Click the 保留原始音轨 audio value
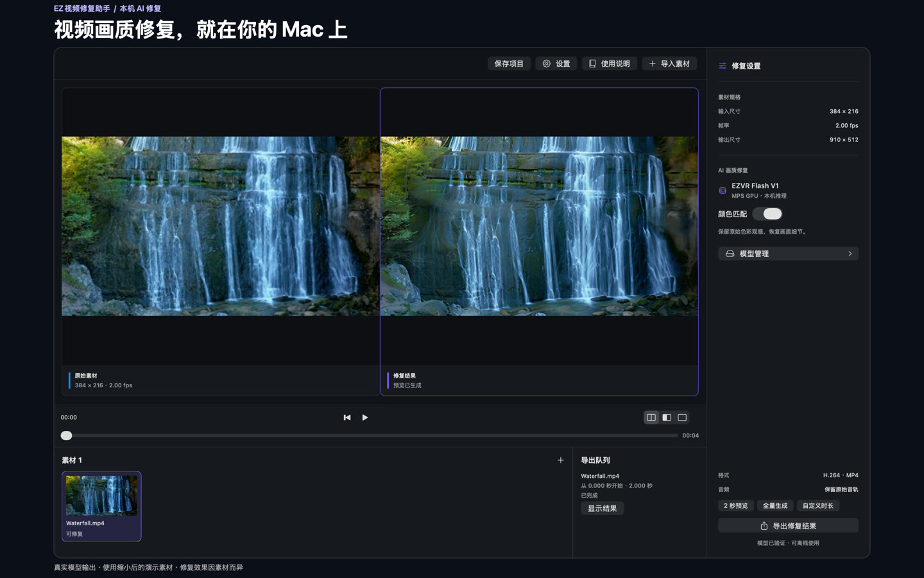 pyautogui.click(x=841, y=489)
